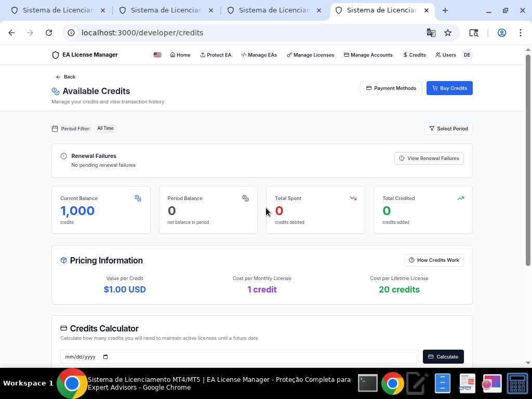
Task: Open the Protect EA nav item
Action: (x=216, y=55)
